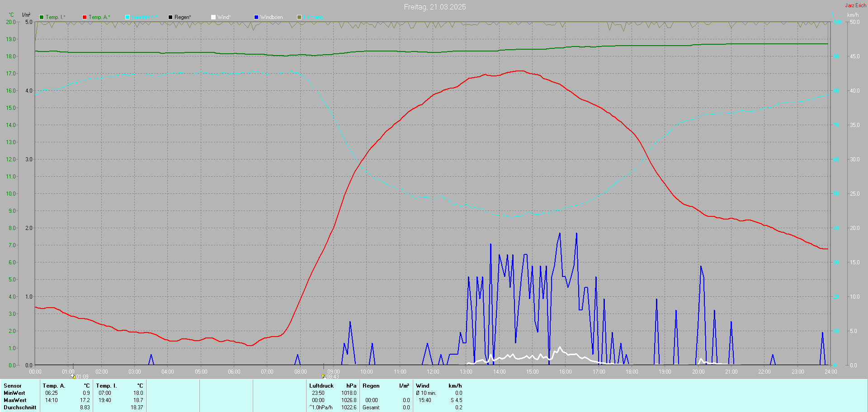Click the date title Freitag, 21.03.2025
The width and height of the screenshot is (868, 412).
click(434, 7)
